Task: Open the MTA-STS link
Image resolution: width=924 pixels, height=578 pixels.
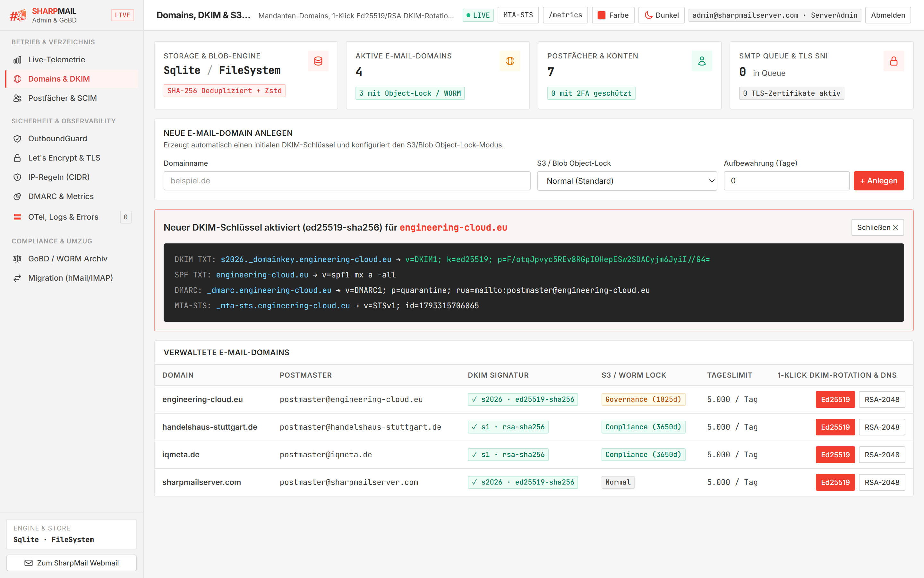Action: (x=518, y=15)
